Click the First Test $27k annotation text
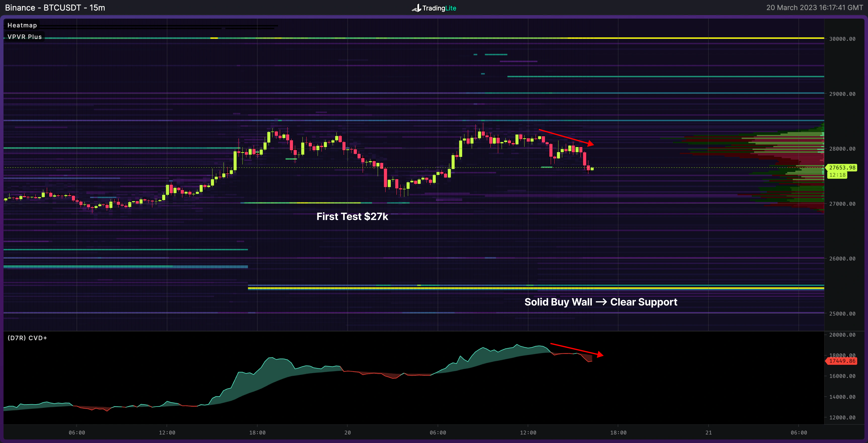 (x=352, y=216)
